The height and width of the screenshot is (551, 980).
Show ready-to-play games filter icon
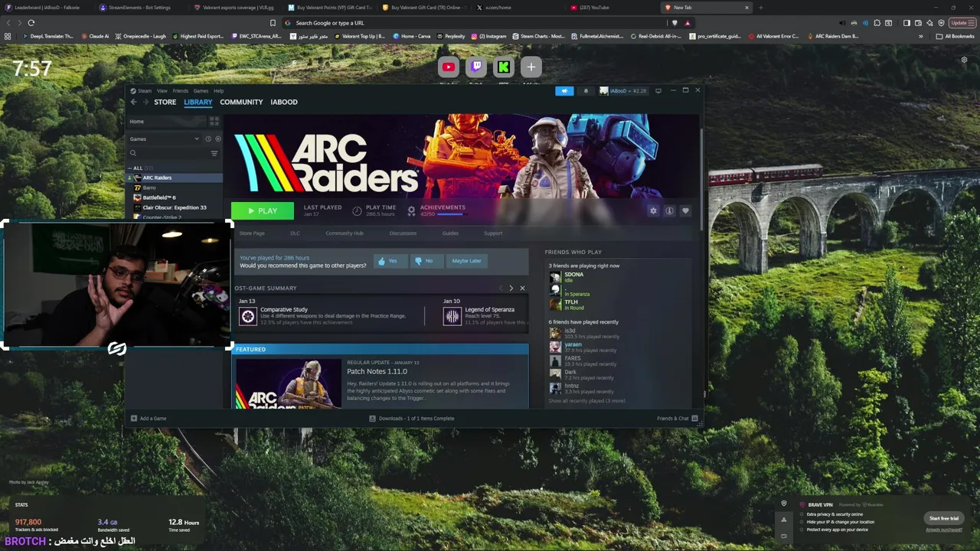pyautogui.click(x=217, y=139)
